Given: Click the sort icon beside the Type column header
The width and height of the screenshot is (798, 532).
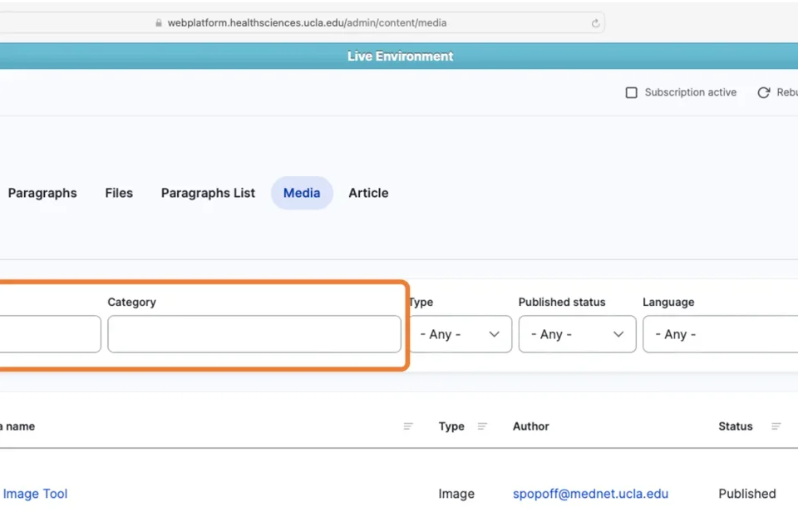Looking at the screenshot, I should [482, 426].
